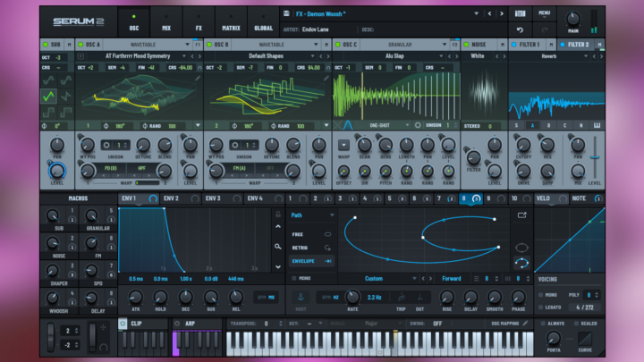Toggle OSC C power on/off
644x362 pixels.
click(338, 45)
